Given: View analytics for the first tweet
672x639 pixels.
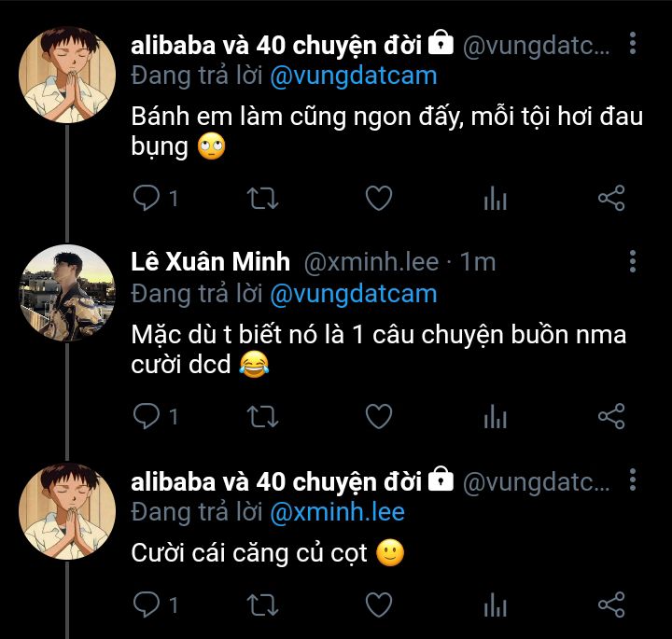Looking at the screenshot, I should (495, 198).
